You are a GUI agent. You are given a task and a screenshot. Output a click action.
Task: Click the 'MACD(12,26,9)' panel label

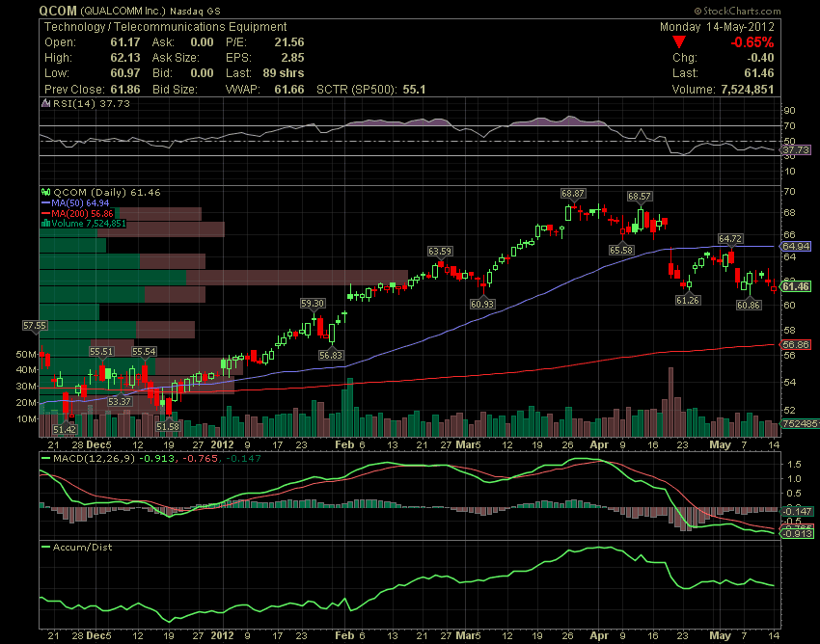[x=95, y=459]
